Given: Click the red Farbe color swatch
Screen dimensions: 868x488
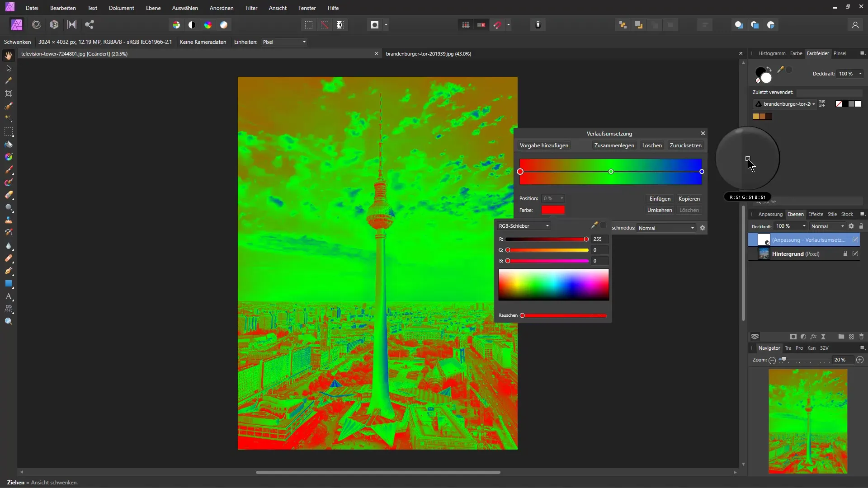Looking at the screenshot, I should click(x=553, y=210).
